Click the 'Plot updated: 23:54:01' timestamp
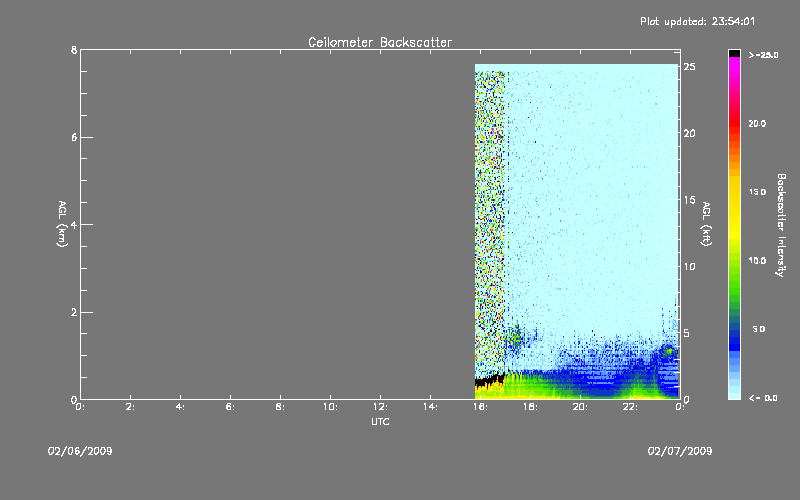The width and height of the screenshot is (800, 500). pyautogui.click(x=697, y=21)
